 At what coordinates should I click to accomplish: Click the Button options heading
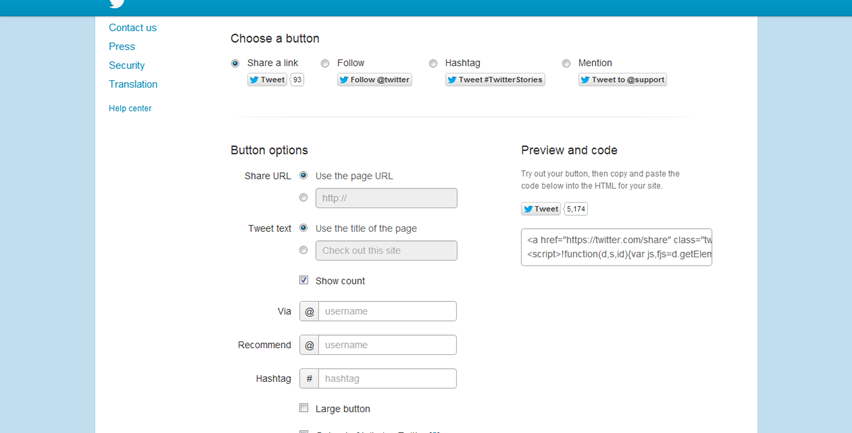269,150
